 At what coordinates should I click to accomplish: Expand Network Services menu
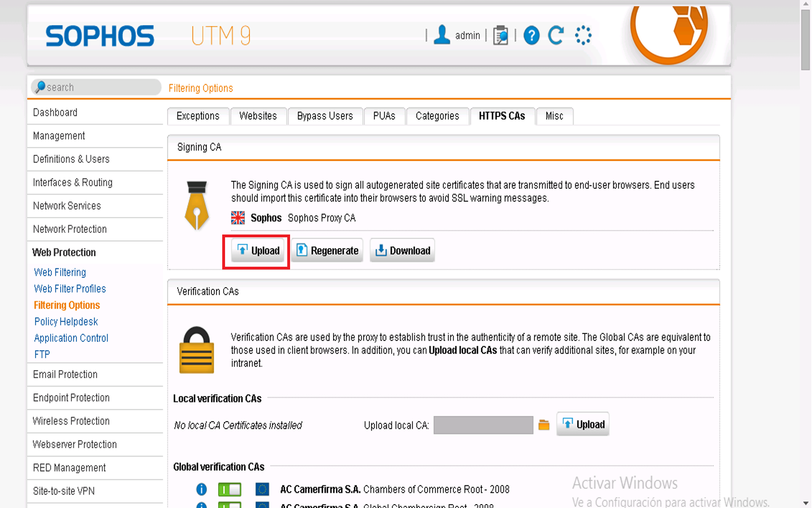coord(95,206)
